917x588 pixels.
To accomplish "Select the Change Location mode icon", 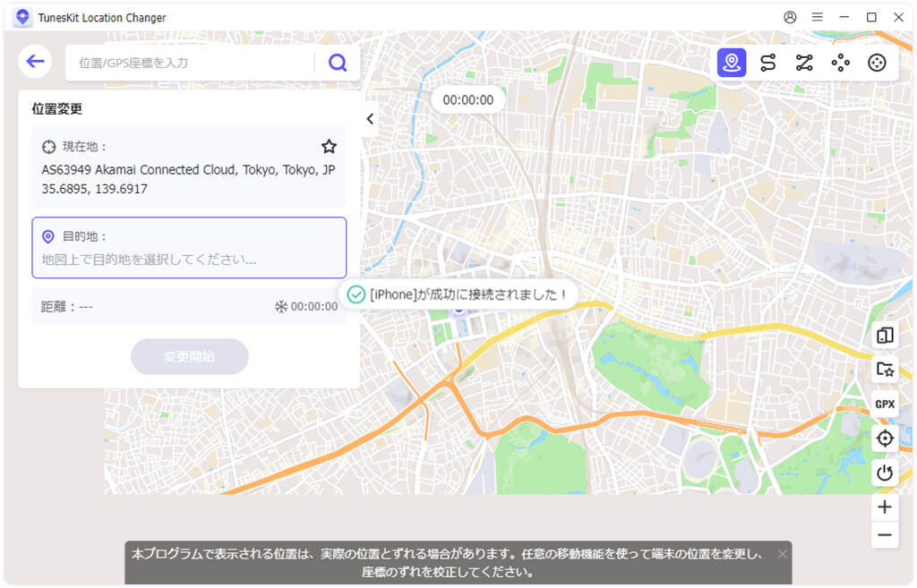I will pos(732,63).
